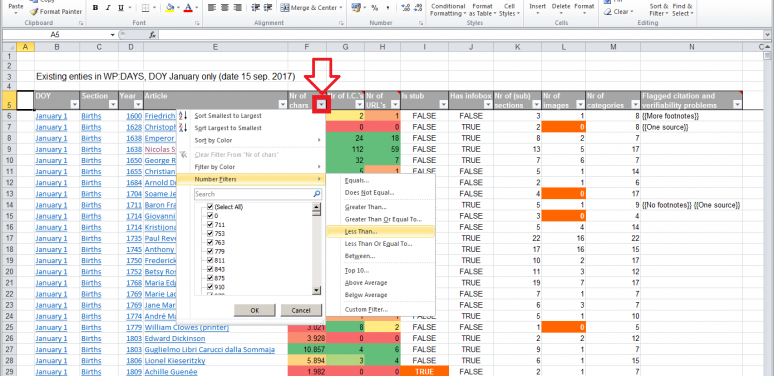Uncheck the 753 value checkbox

[211, 233]
